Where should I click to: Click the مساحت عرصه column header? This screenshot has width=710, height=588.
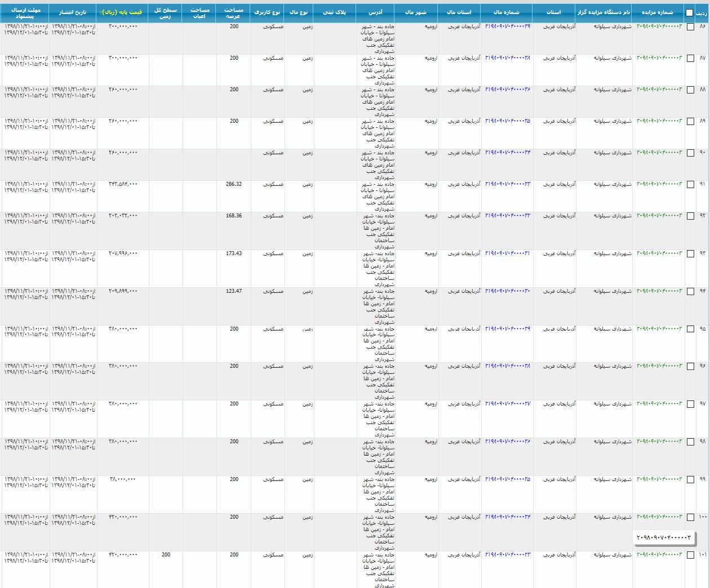pos(233,12)
